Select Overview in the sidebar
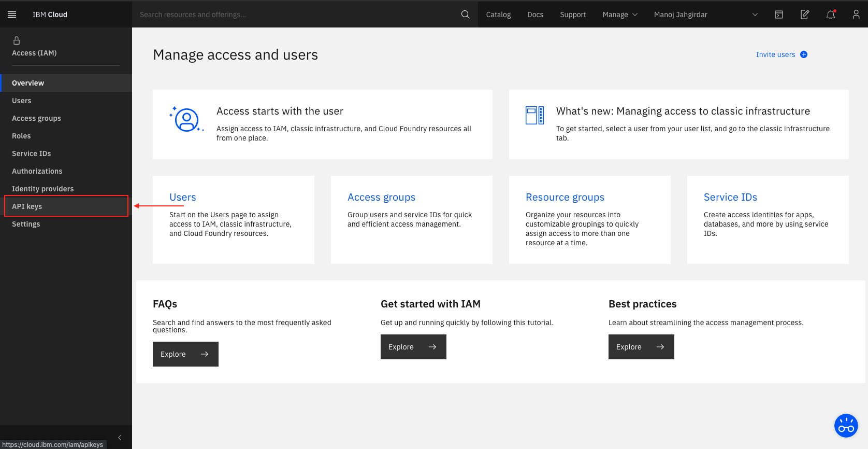868x449 pixels. coord(66,83)
